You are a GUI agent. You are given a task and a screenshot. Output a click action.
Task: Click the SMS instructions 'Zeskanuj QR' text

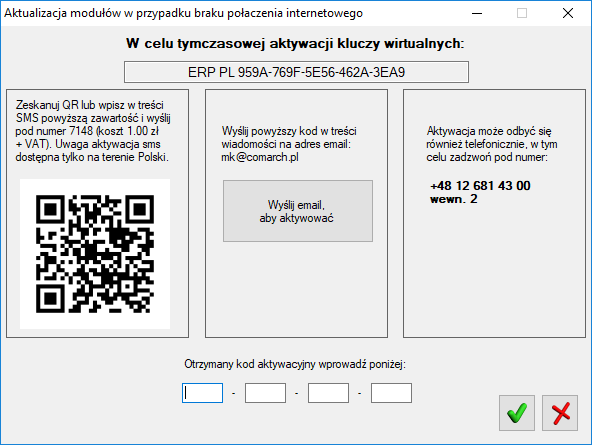[x=92, y=131]
